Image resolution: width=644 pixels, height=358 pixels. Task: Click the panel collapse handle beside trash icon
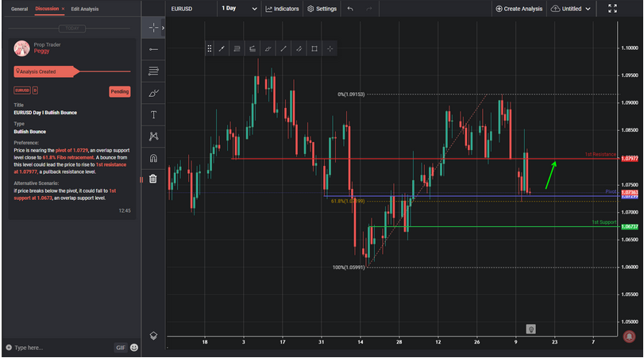click(141, 179)
